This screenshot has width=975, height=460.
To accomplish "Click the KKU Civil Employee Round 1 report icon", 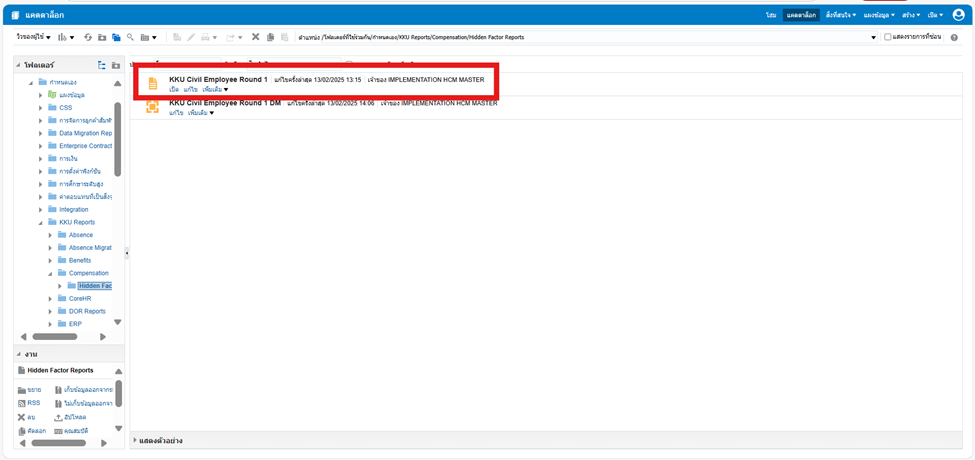I will [x=153, y=83].
